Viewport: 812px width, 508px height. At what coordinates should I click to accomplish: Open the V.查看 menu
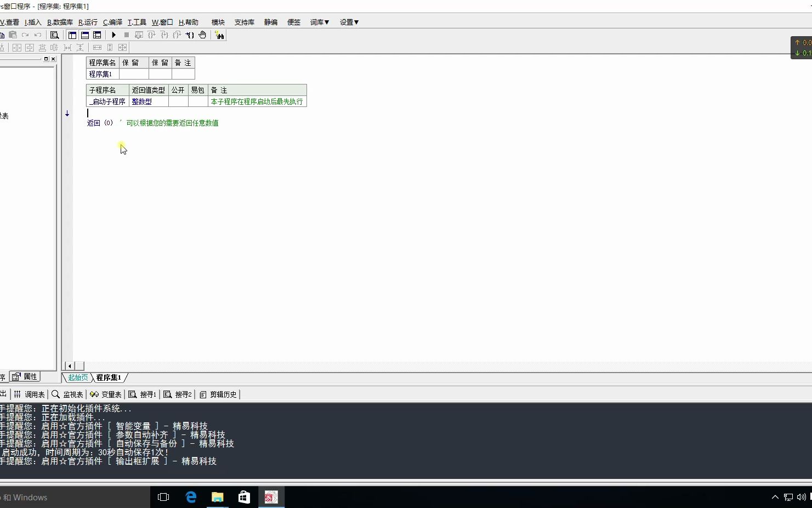10,22
